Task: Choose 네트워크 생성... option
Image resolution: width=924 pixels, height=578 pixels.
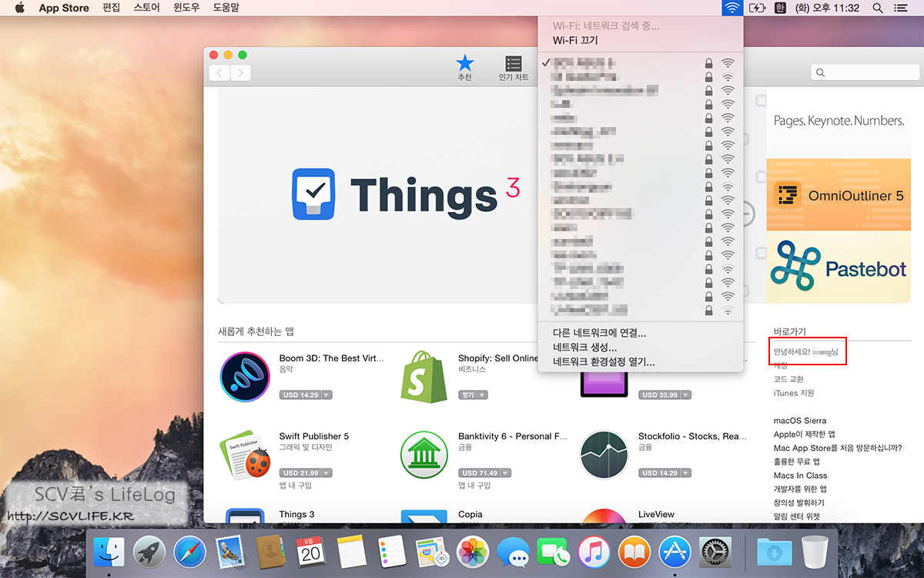Action: tap(641, 347)
